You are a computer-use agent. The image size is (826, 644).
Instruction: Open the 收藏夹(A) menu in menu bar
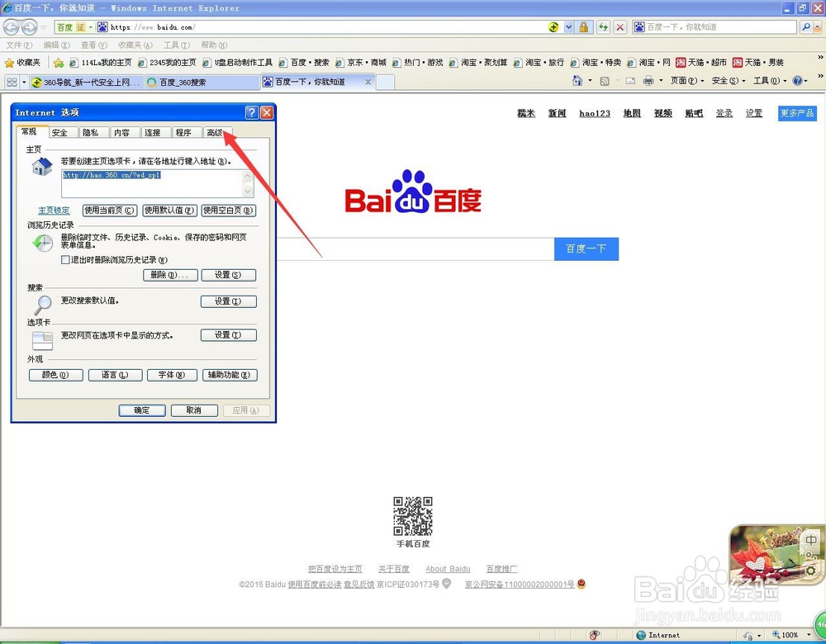tap(135, 45)
